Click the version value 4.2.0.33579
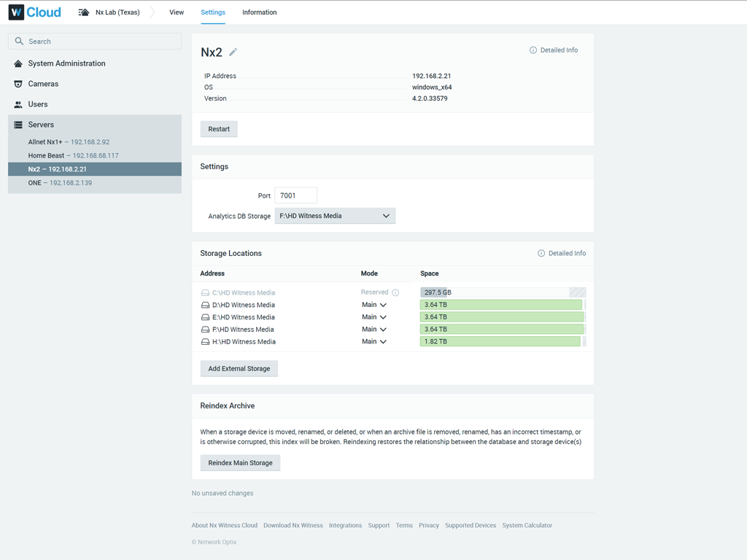 [x=430, y=98]
